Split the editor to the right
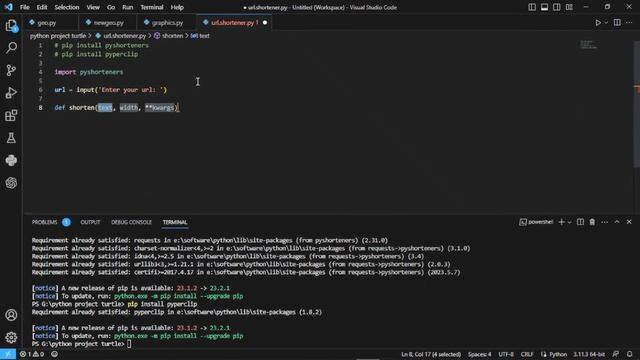640x360 pixels. (x=617, y=23)
